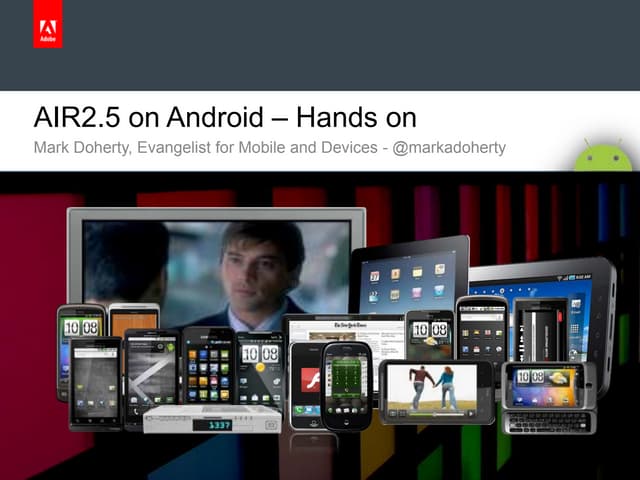Viewport: 640px width, 480px height.
Task: Click the orange-screen phone behind left phones
Action: coord(134,317)
